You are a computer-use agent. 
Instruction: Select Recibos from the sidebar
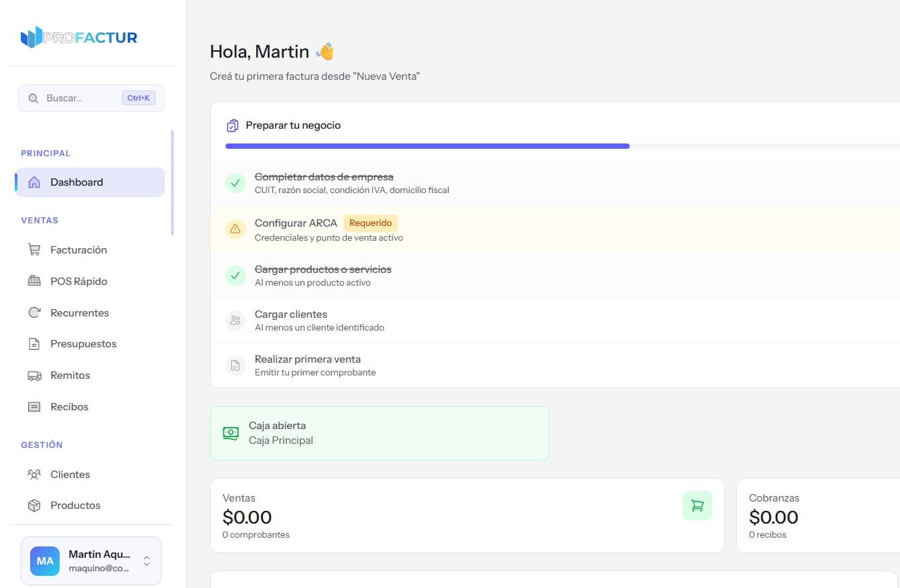click(x=69, y=406)
